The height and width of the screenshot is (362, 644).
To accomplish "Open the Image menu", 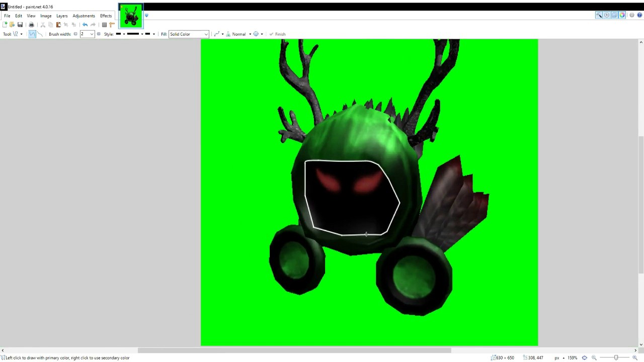I will [46, 16].
